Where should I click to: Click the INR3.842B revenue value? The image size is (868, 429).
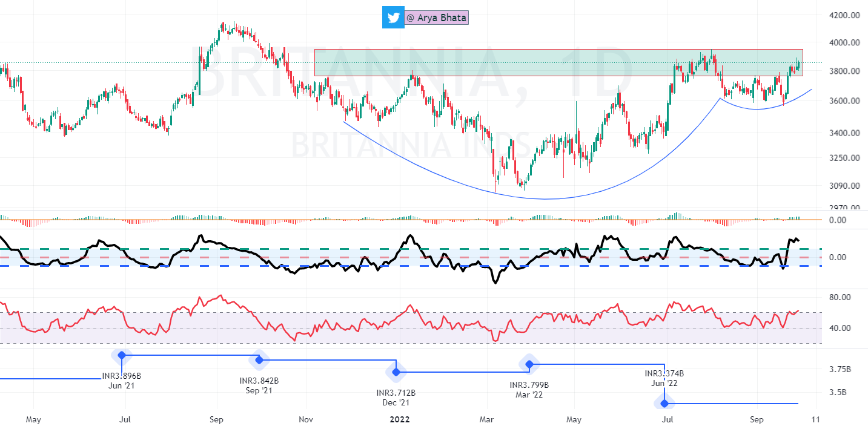(259, 381)
